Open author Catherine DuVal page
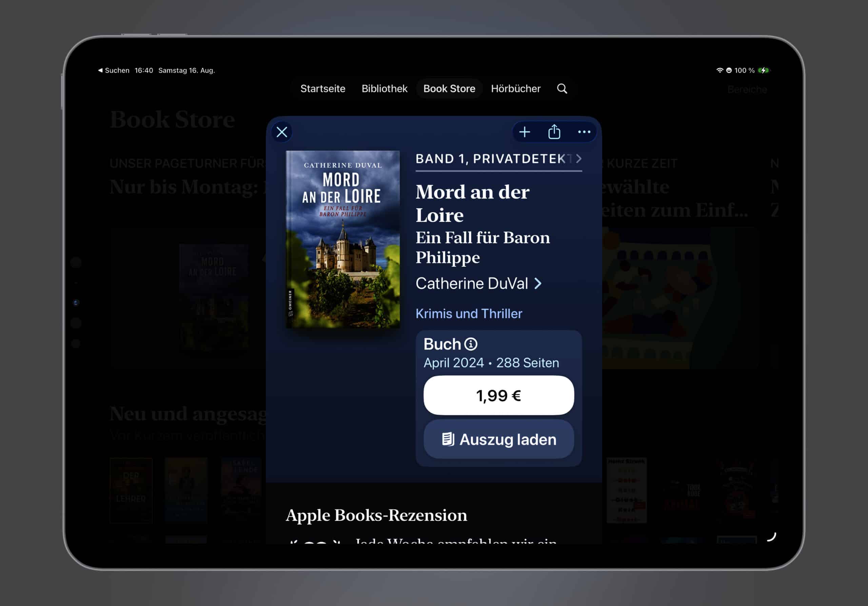Image resolution: width=868 pixels, height=606 pixels. 479,283
